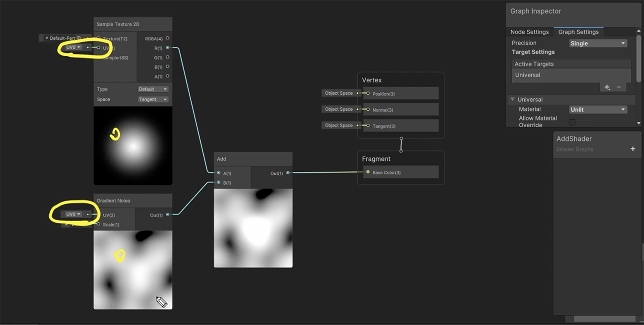
Task: Click the Shader Graphs subtitle text
Action: tap(575, 149)
